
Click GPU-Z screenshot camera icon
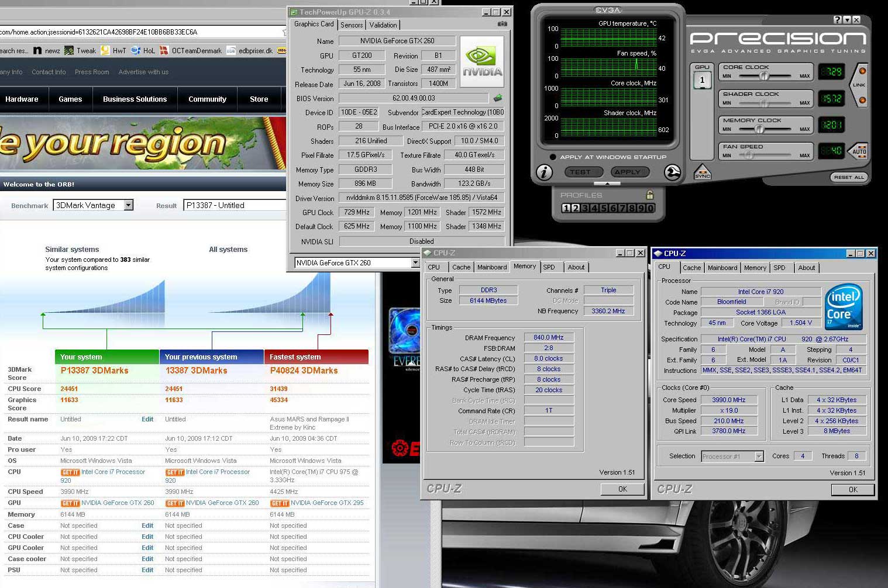tap(502, 24)
